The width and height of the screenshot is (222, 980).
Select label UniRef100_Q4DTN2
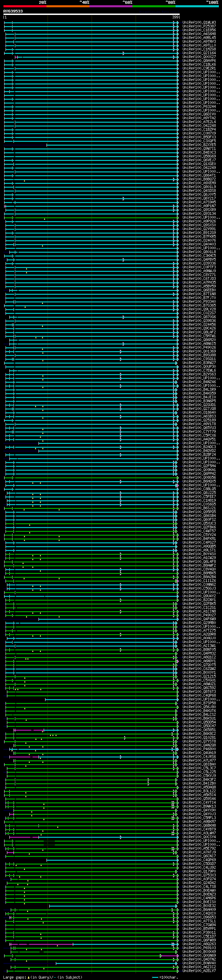pos(199,959)
